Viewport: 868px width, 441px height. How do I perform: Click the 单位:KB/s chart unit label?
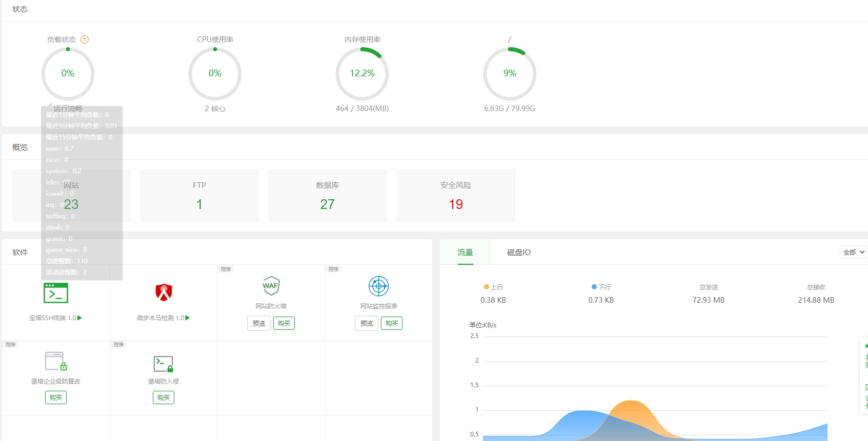tap(483, 325)
